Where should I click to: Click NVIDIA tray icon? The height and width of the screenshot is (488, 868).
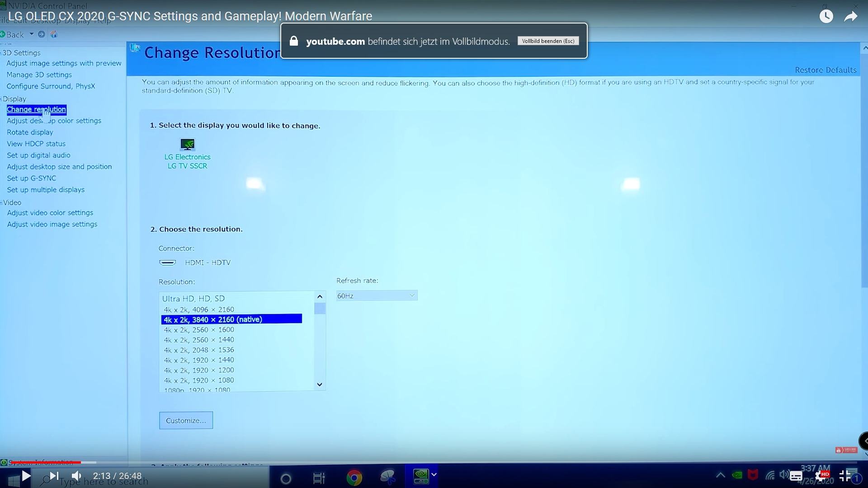737,475
